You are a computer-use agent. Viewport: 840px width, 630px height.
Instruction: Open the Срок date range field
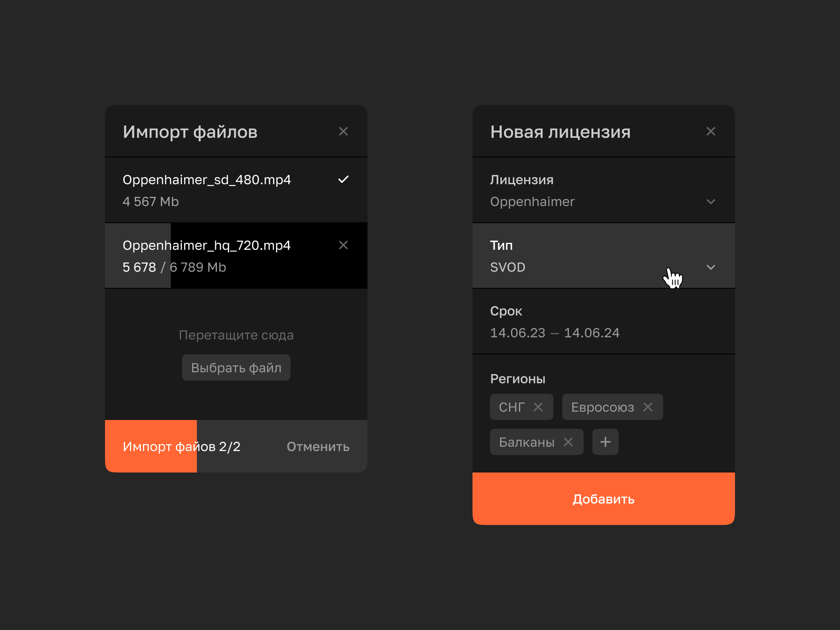pyautogui.click(x=555, y=332)
